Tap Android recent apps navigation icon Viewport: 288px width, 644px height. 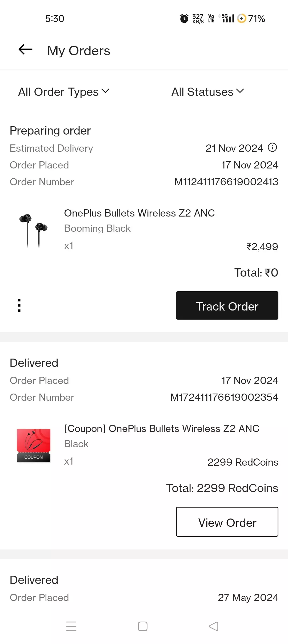[x=71, y=626]
